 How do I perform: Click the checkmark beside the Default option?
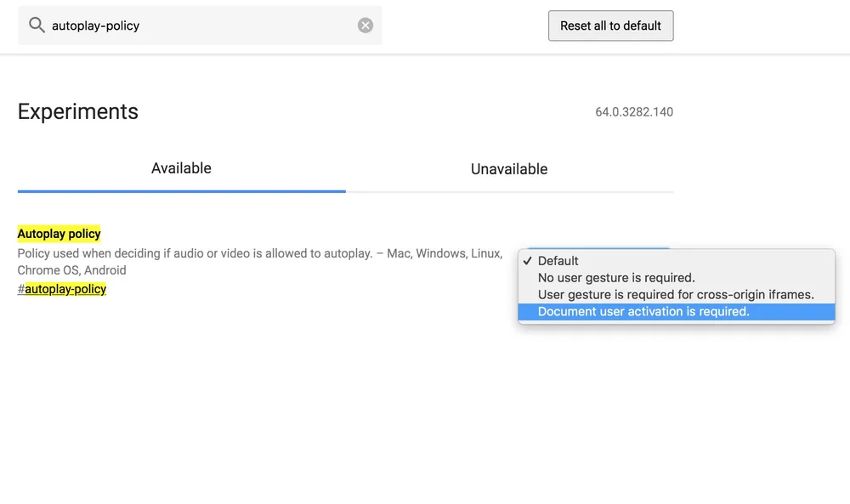pyautogui.click(x=528, y=261)
